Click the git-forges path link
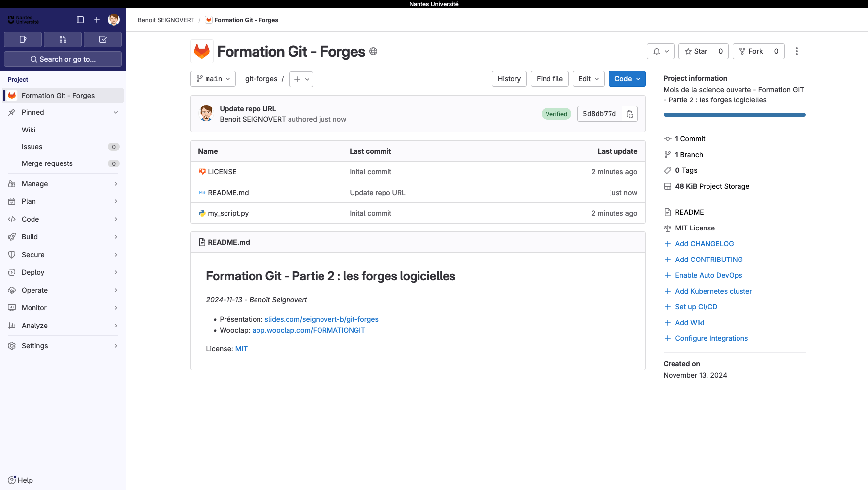 pyautogui.click(x=261, y=79)
